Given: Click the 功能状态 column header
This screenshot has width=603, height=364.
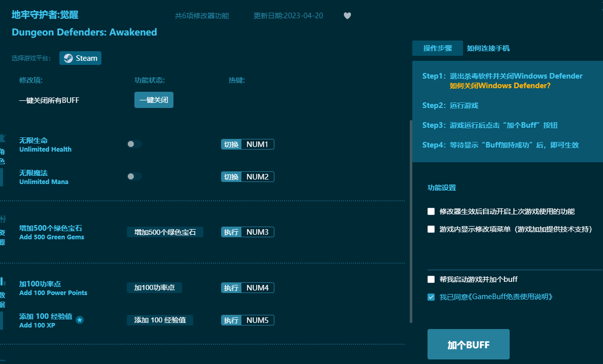Looking at the screenshot, I should 150,80.
